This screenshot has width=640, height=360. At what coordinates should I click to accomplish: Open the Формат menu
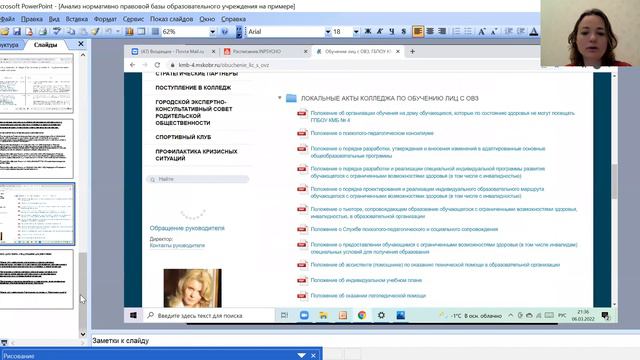[x=105, y=19]
